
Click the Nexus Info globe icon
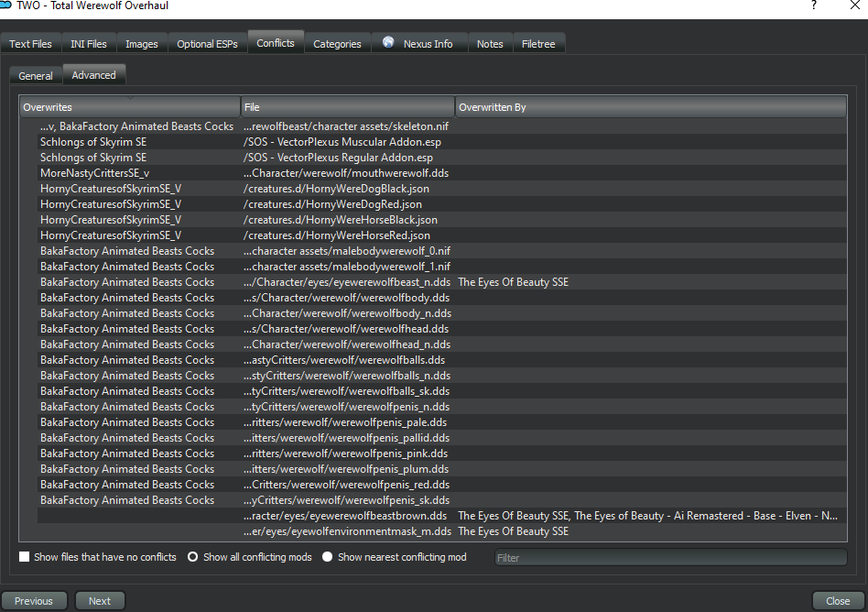click(x=388, y=42)
